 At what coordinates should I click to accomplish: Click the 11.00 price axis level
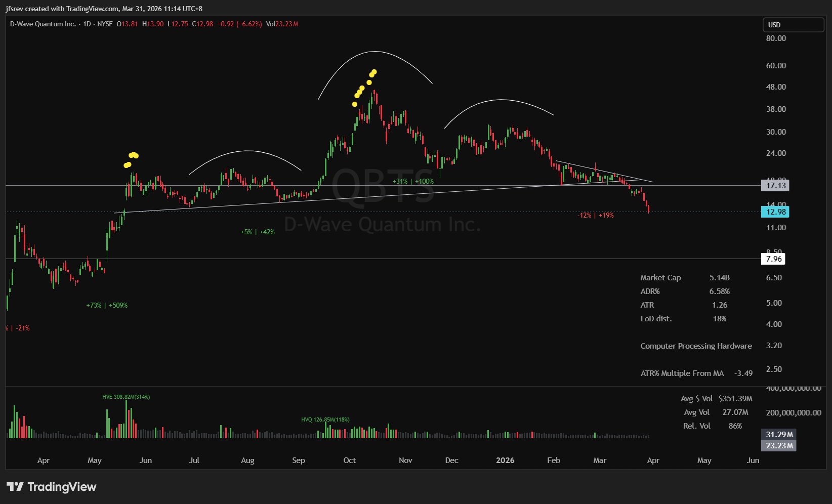click(776, 228)
